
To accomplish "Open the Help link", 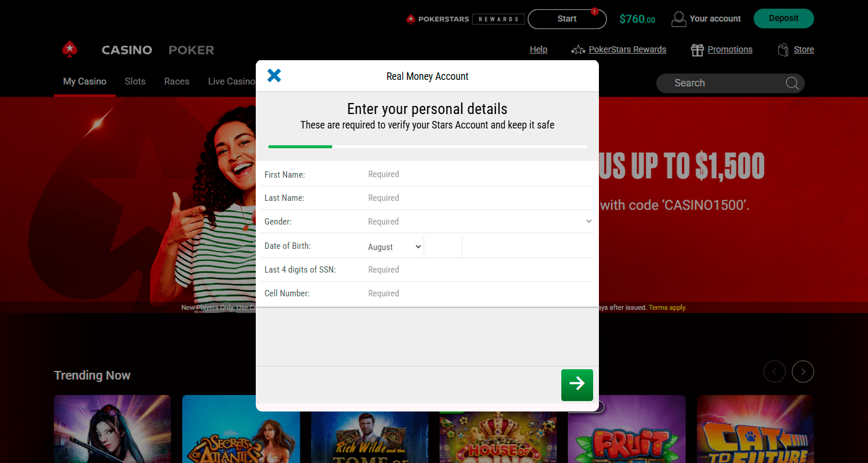I will tap(538, 50).
